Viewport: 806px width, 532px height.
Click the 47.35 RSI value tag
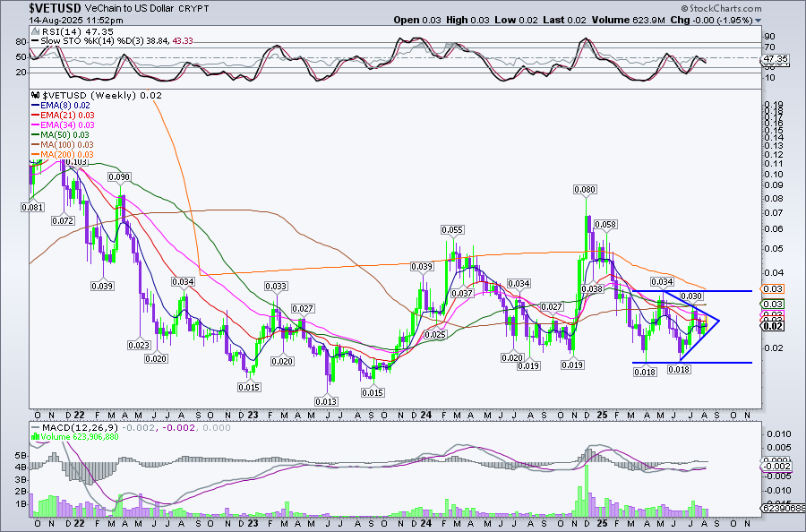click(775, 59)
